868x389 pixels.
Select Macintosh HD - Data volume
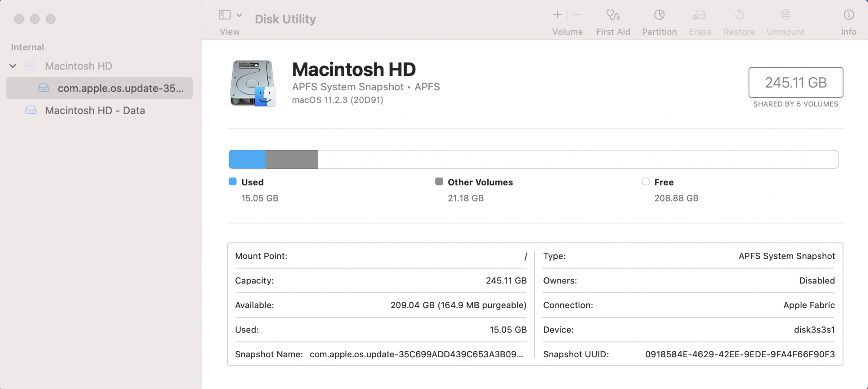point(95,110)
